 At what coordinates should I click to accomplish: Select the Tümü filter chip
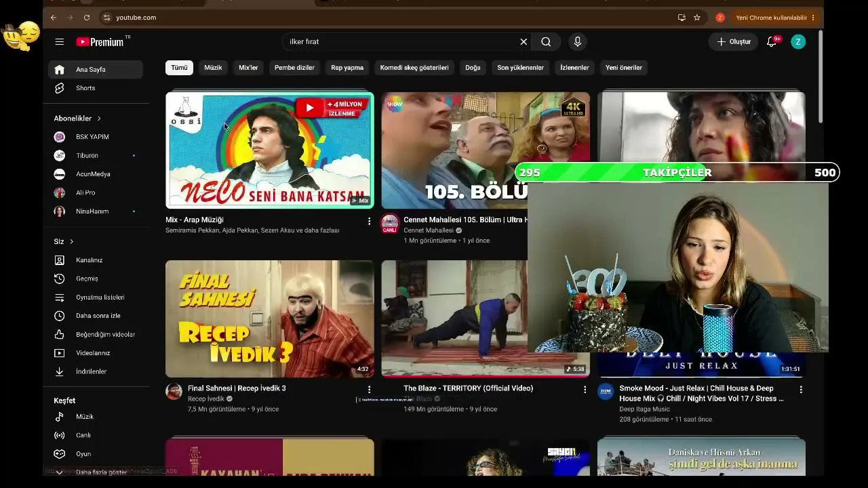179,68
